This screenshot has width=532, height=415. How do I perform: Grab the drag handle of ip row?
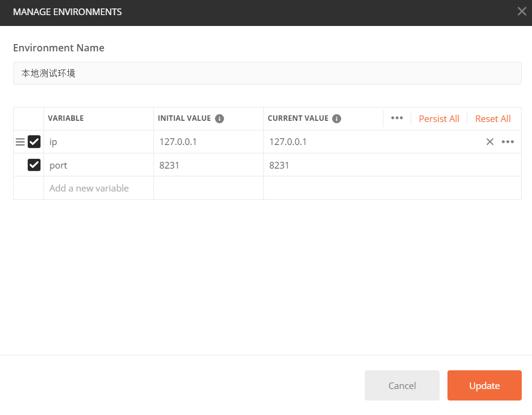[x=21, y=142]
